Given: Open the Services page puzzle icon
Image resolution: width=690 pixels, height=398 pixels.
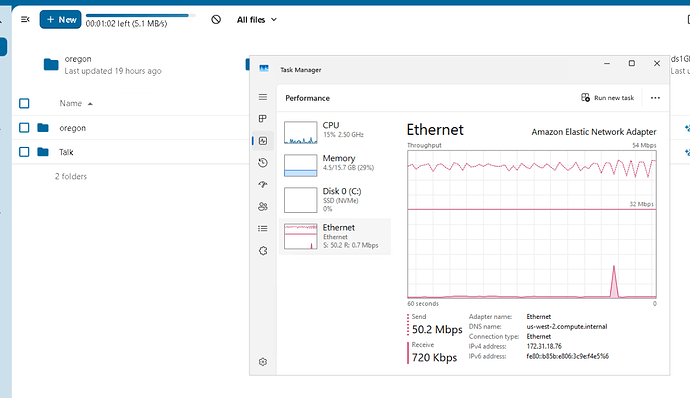Looking at the screenshot, I should coord(263,251).
